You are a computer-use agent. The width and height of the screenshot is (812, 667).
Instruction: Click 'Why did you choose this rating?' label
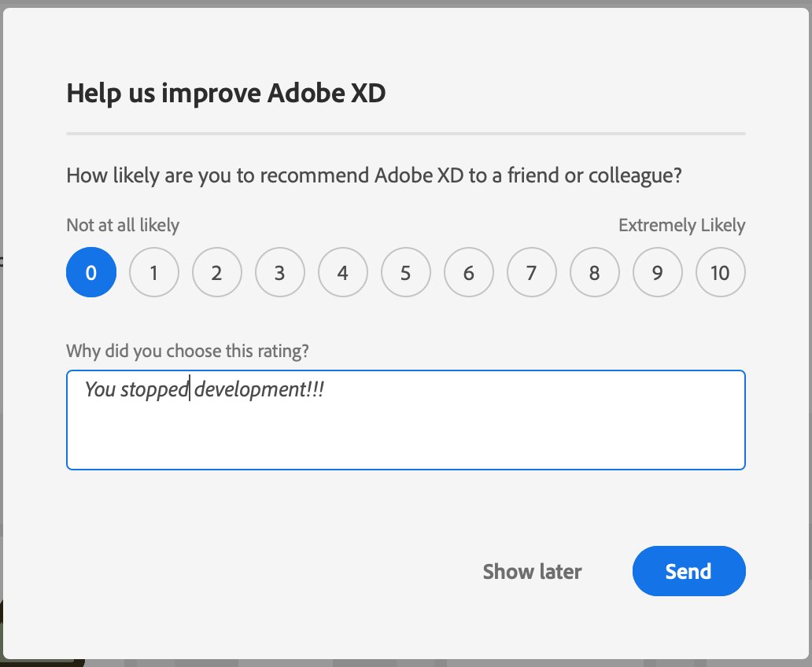pos(187,351)
